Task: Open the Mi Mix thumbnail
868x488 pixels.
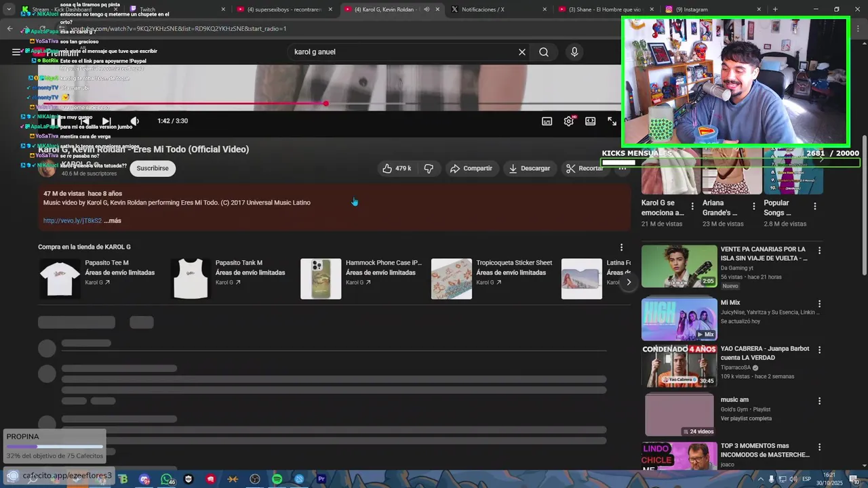Action: pyautogui.click(x=679, y=319)
